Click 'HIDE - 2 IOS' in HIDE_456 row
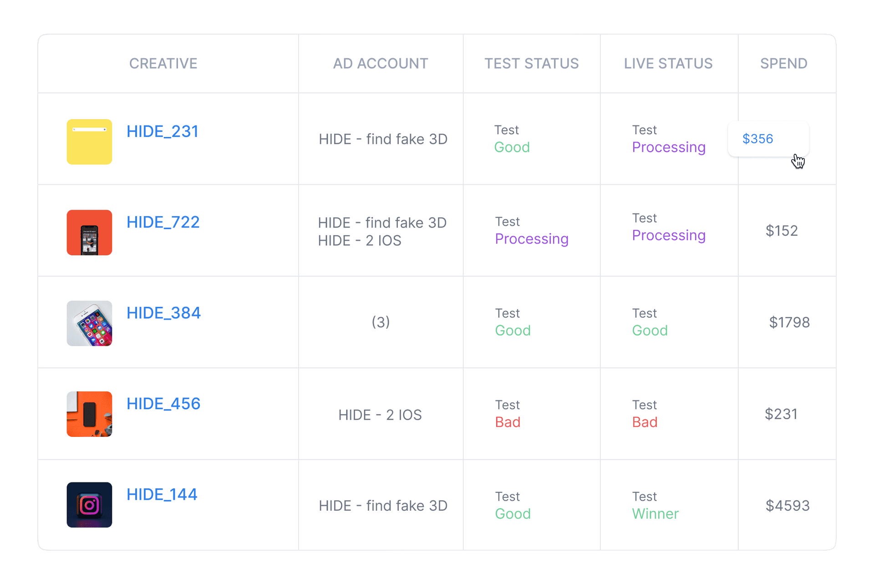The image size is (874, 588). [x=380, y=415]
